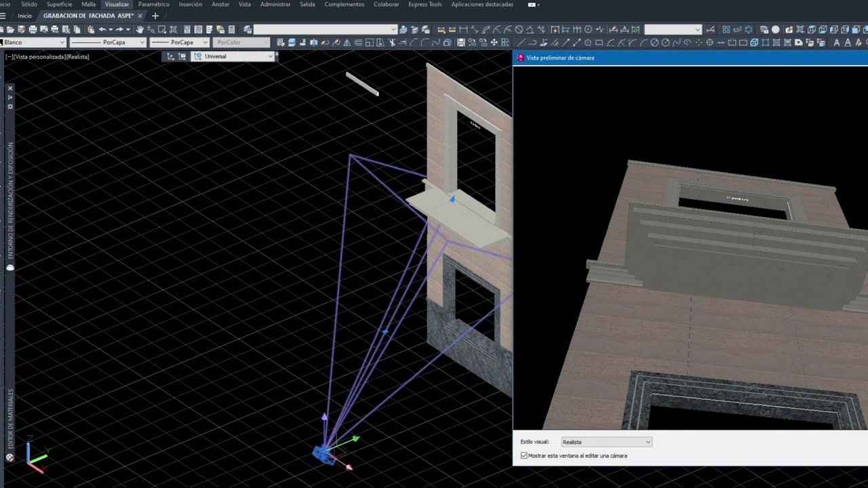Select the Trim scissors tool

391,43
